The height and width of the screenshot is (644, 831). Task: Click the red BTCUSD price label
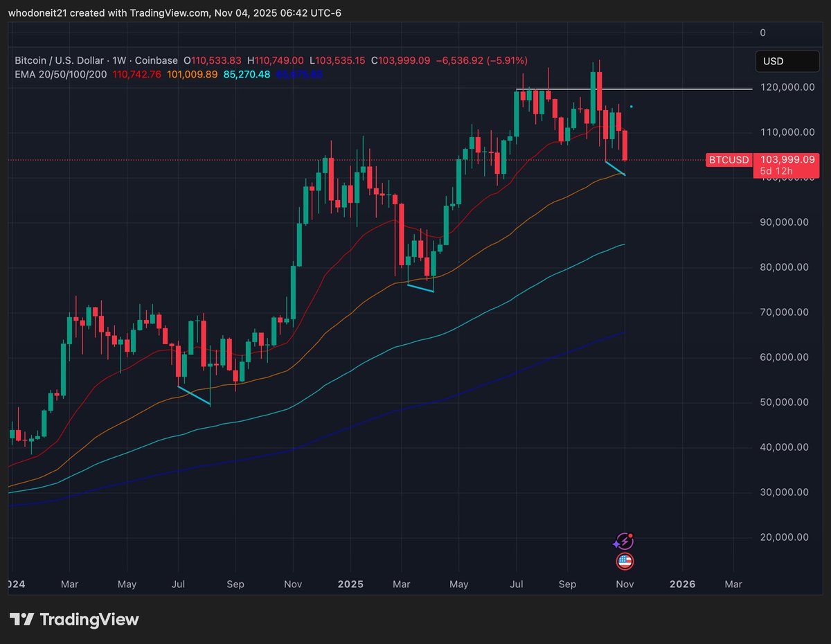(x=729, y=160)
